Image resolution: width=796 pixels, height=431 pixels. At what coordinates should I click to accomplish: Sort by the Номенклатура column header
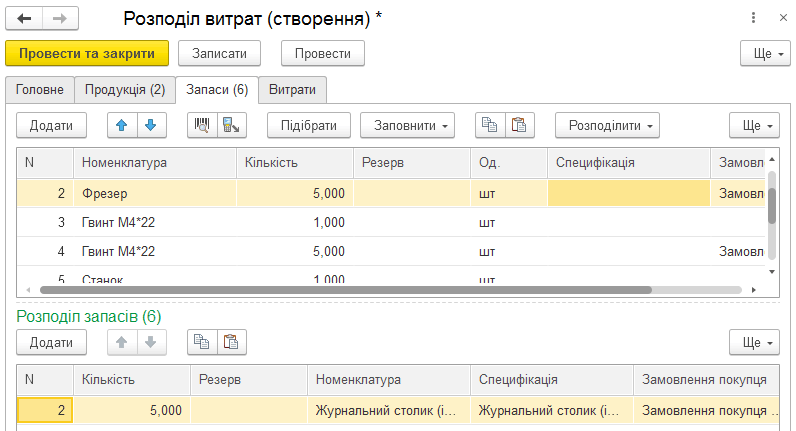point(155,163)
